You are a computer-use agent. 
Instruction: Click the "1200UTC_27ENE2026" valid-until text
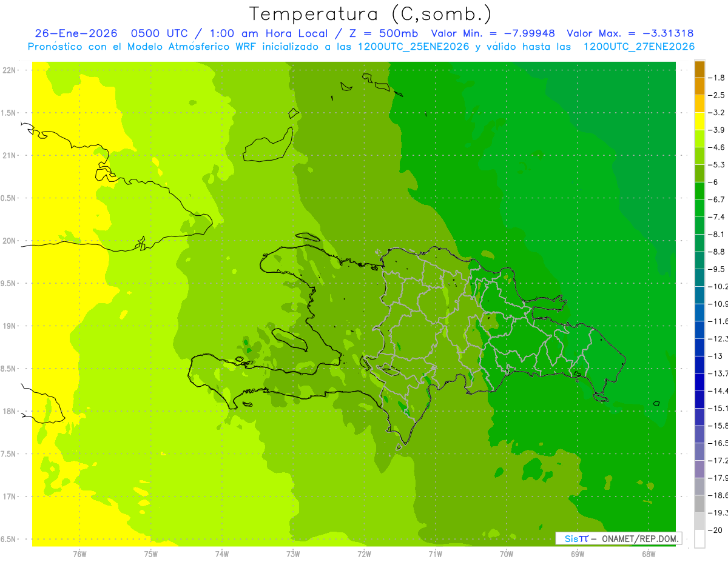pyautogui.click(x=639, y=47)
